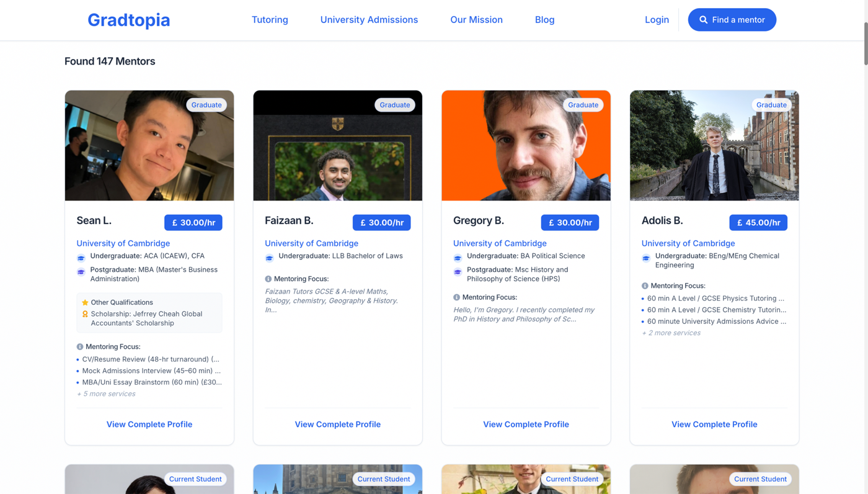View Complete Profile for Gregory B.
The height and width of the screenshot is (494, 868).
(526, 424)
